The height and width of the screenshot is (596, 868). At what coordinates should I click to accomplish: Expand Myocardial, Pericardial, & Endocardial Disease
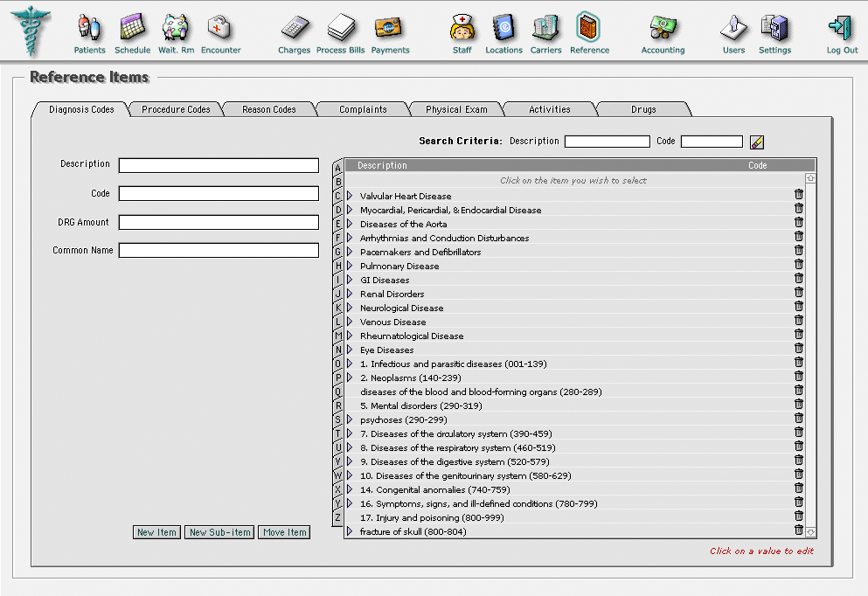tap(350, 210)
